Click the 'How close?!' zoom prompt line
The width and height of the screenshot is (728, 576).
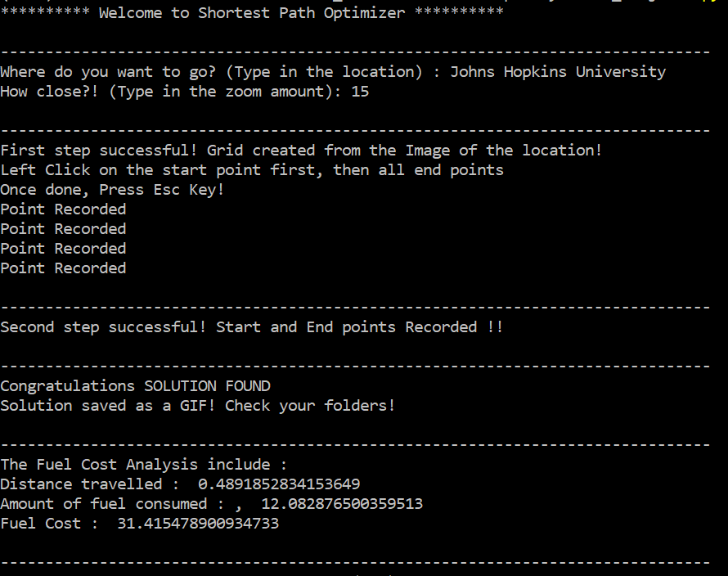click(184, 91)
